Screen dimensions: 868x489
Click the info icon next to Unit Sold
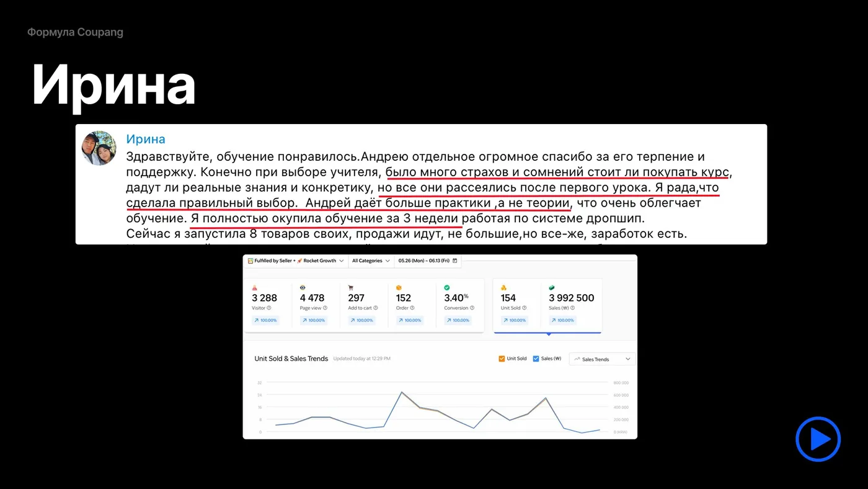(x=525, y=308)
